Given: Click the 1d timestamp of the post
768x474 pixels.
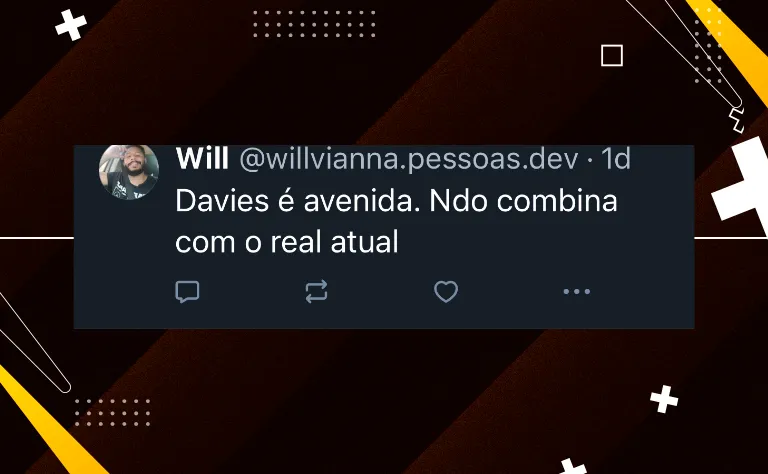Looking at the screenshot, I should pos(615,159).
